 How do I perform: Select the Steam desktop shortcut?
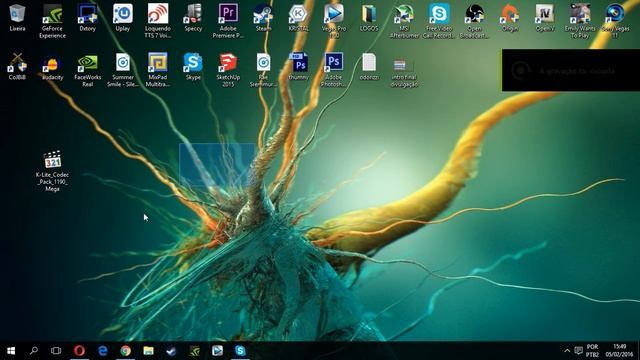[x=263, y=18]
